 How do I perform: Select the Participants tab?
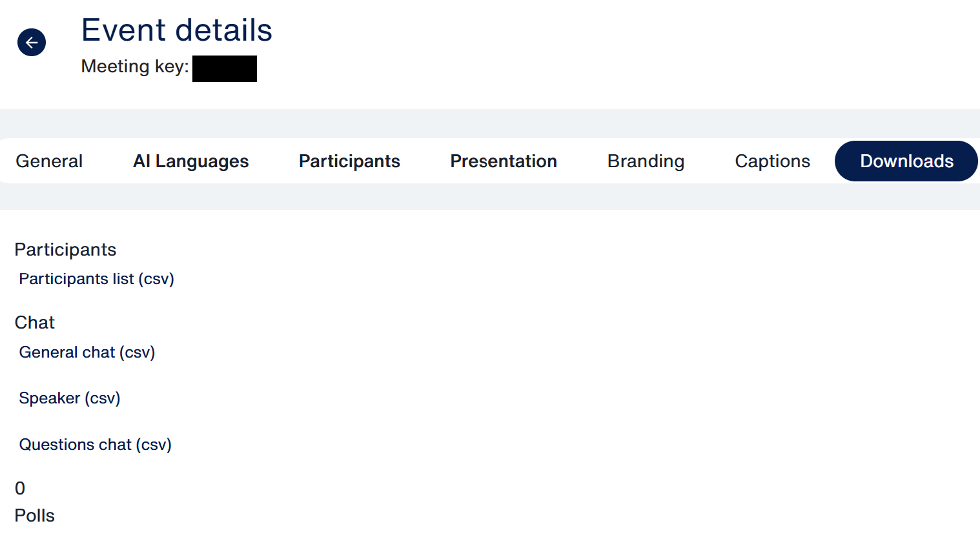pos(349,161)
